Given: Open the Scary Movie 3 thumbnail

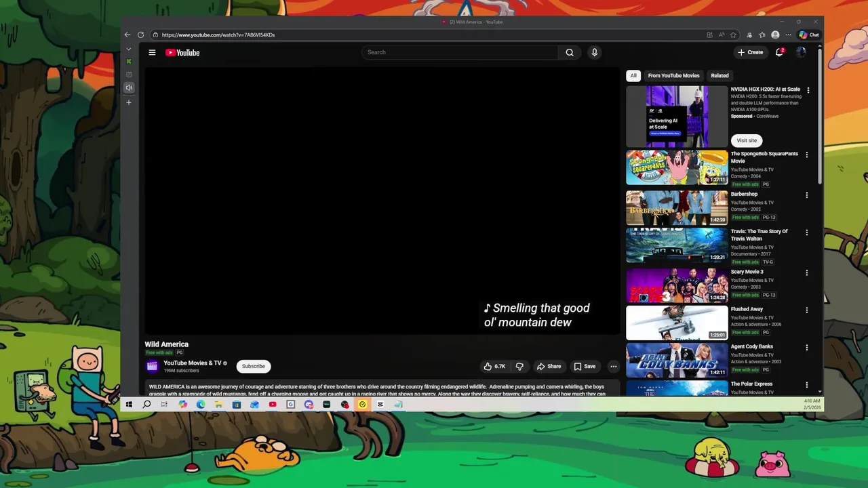Looking at the screenshot, I should pyautogui.click(x=677, y=285).
